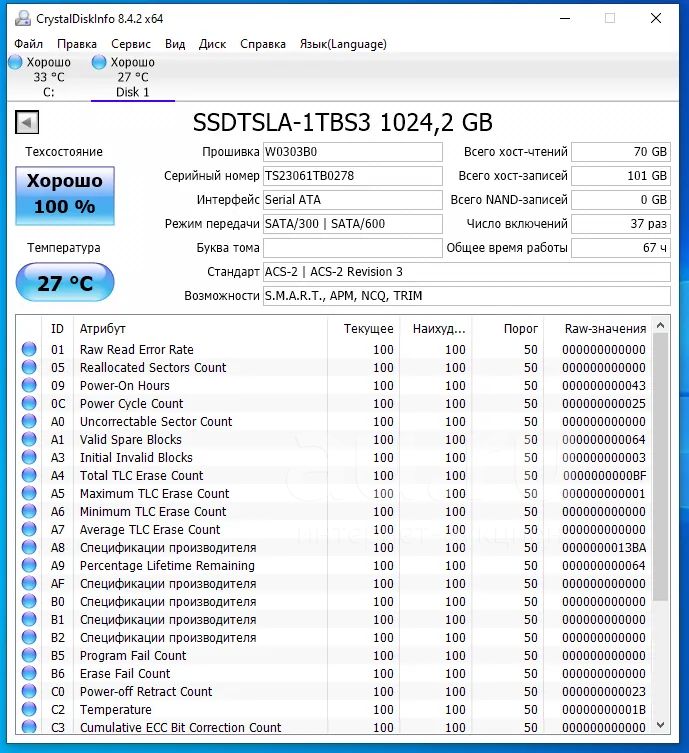Click the empty Буква тома field

pyautogui.click(x=352, y=248)
